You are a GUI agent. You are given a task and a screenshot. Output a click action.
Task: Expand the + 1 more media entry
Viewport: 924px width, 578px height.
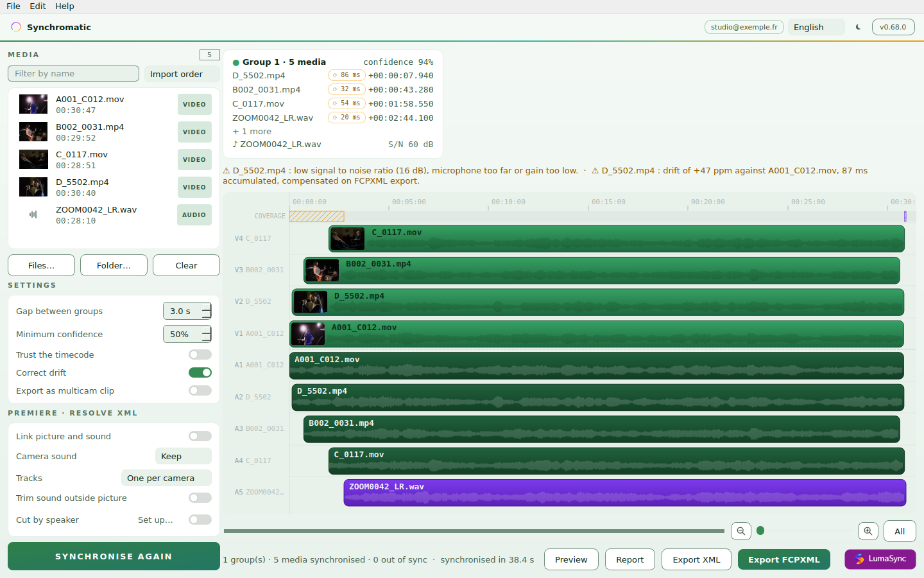(x=252, y=132)
